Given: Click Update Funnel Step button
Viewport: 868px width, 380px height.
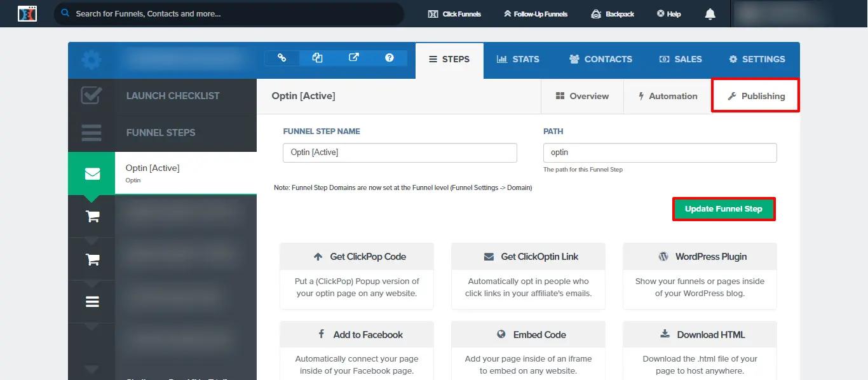Looking at the screenshot, I should pos(724,209).
